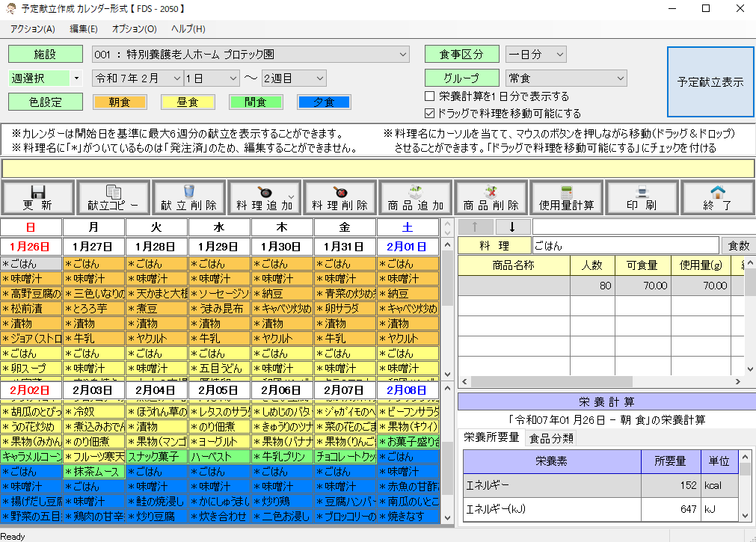Click the 商品追加 add product icon
This screenshot has height=542, width=756.
tap(415, 197)
